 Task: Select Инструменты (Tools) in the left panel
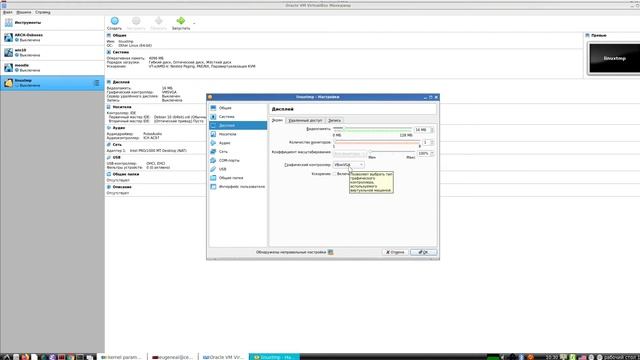[52, 23]
